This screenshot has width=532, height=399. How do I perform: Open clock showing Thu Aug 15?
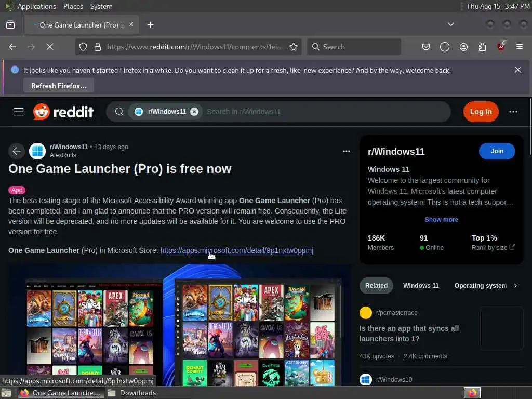(498, 6)
